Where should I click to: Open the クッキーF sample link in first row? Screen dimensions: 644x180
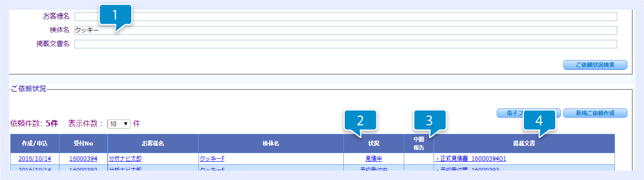click(x=212, y=159)
